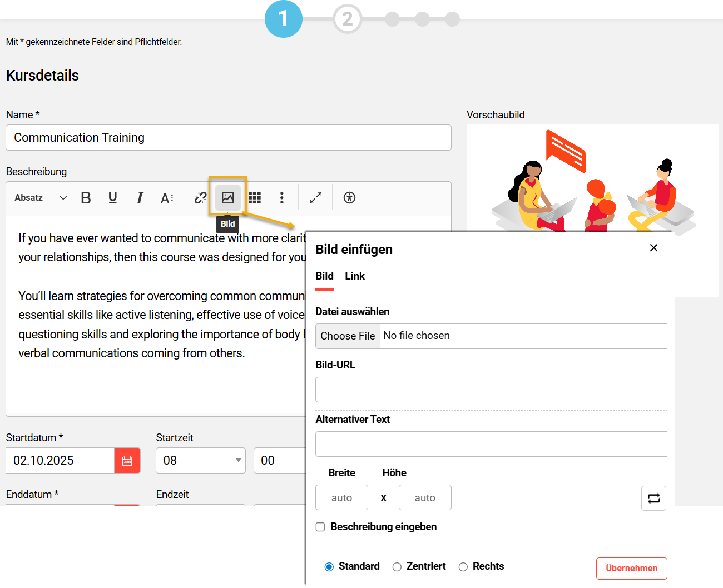Toggle the aspect ratio lock button

coord(653,498)
